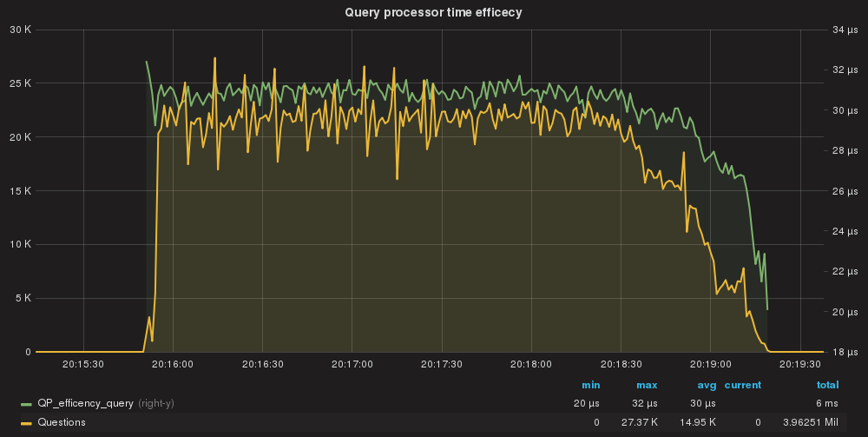The image size is (868, 437).
Task: Click the yellow Questions legend color line
Action: [x=27, y=422]
